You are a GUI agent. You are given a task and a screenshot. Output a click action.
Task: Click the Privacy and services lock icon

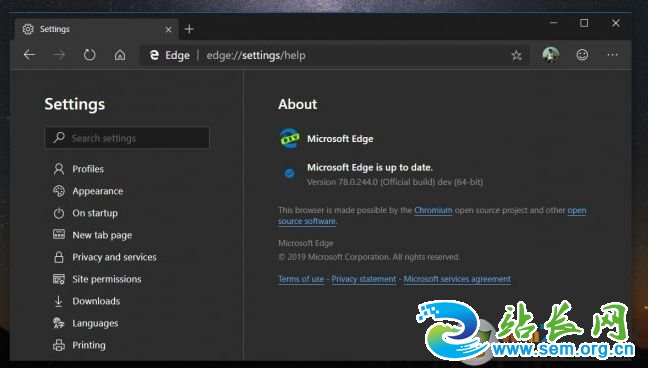[59, 257]
